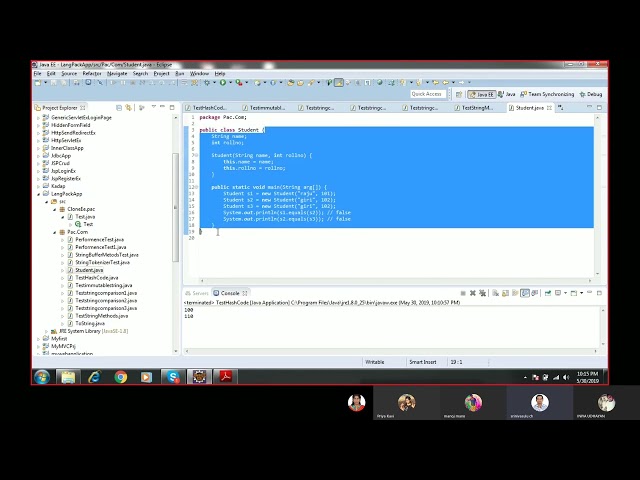Open the Window menu
Viewport: 640px width, 480px height.
(x=199, y=73)
